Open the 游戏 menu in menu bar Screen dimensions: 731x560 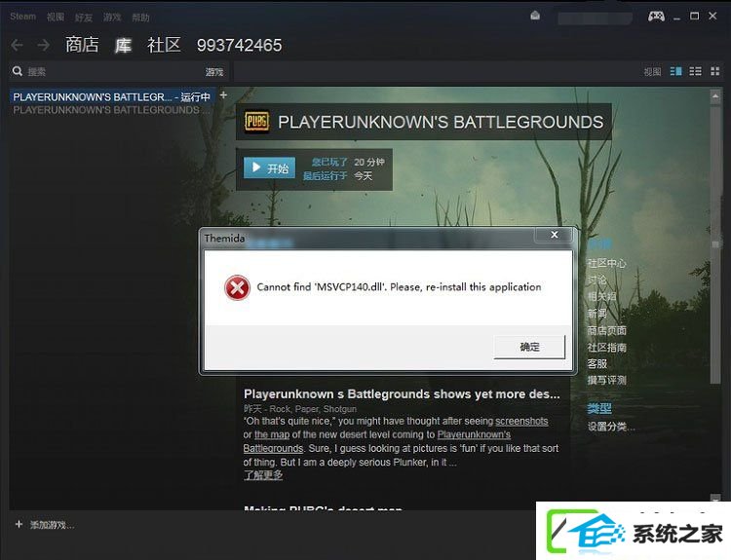coord(112,18)
